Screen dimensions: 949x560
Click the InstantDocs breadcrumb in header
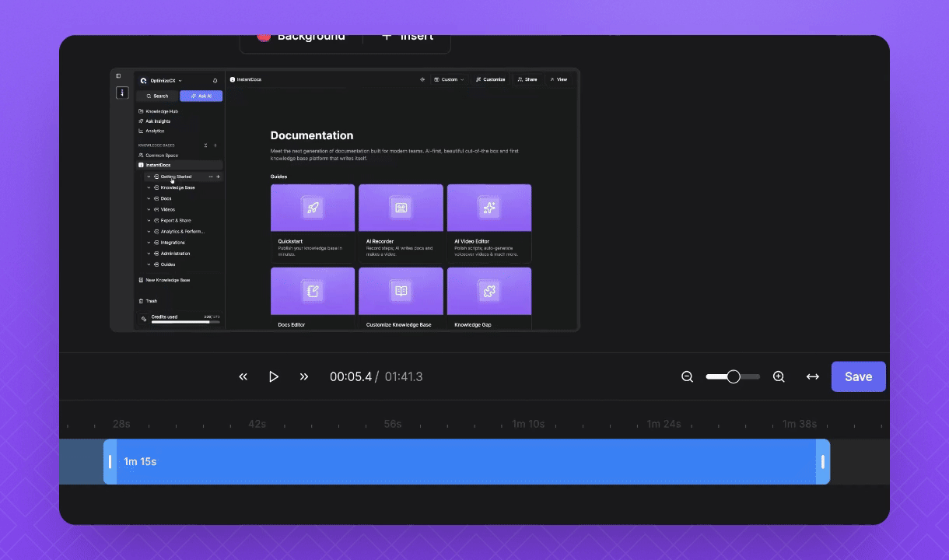(x=246, y=79)
